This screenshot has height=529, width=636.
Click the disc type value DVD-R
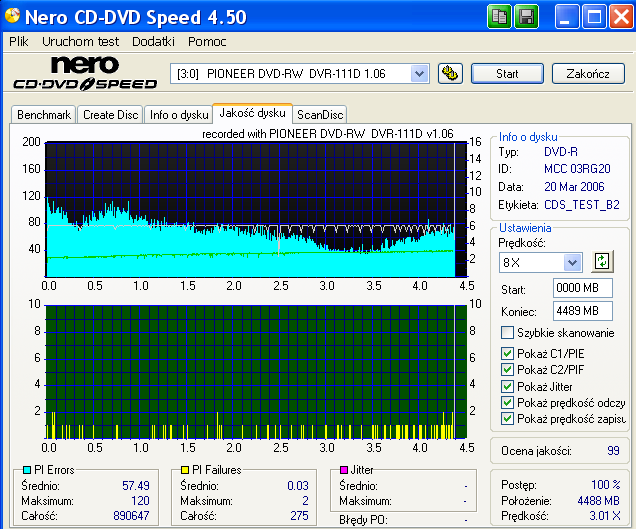[561, 152]
